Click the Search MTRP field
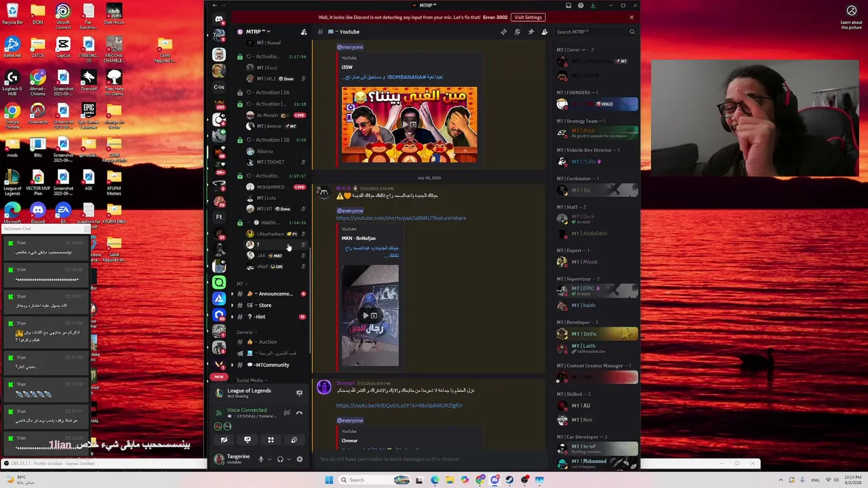Viewport: 868px width, 488px height. point(595,32)
